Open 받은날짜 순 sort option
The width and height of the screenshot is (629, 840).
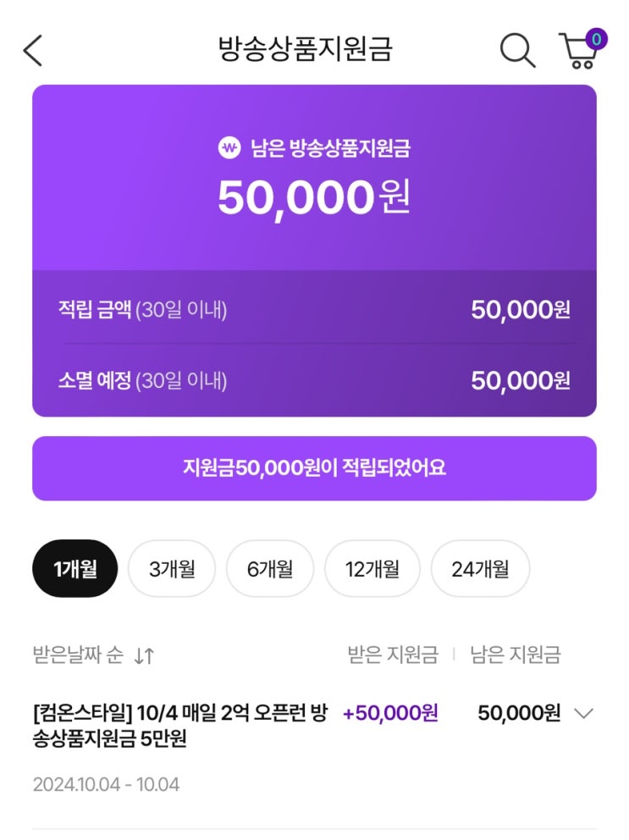coord(78,655)
